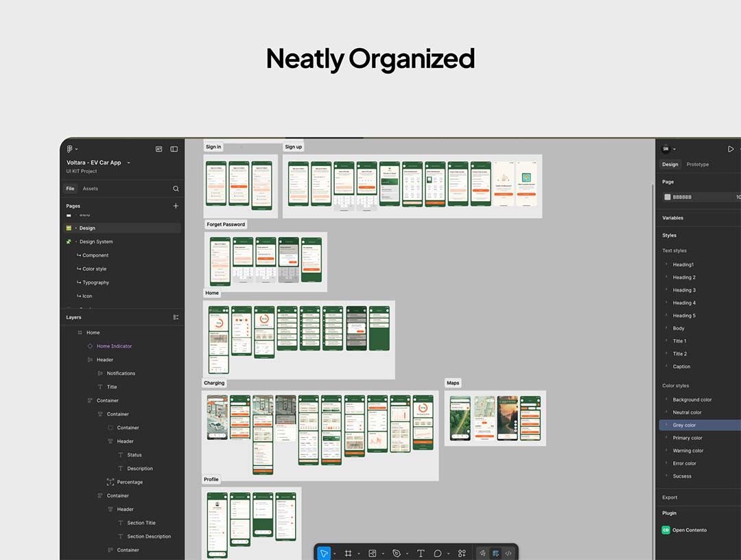Select the Text tool

coord(421,553)
